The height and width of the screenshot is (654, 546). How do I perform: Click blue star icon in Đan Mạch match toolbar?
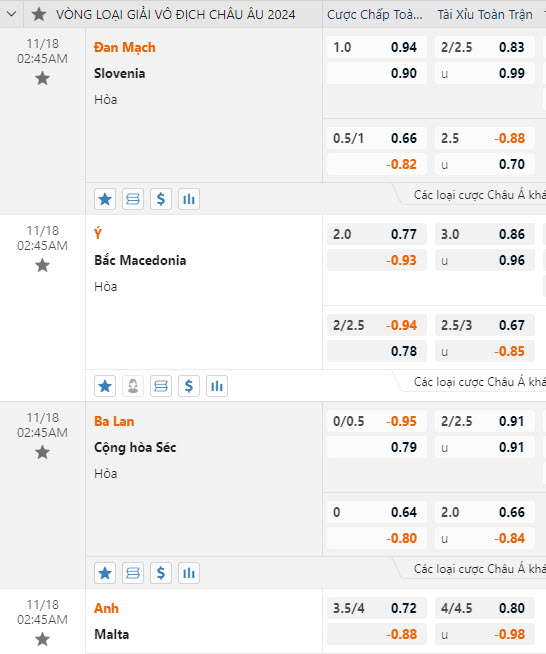[105, 199]
